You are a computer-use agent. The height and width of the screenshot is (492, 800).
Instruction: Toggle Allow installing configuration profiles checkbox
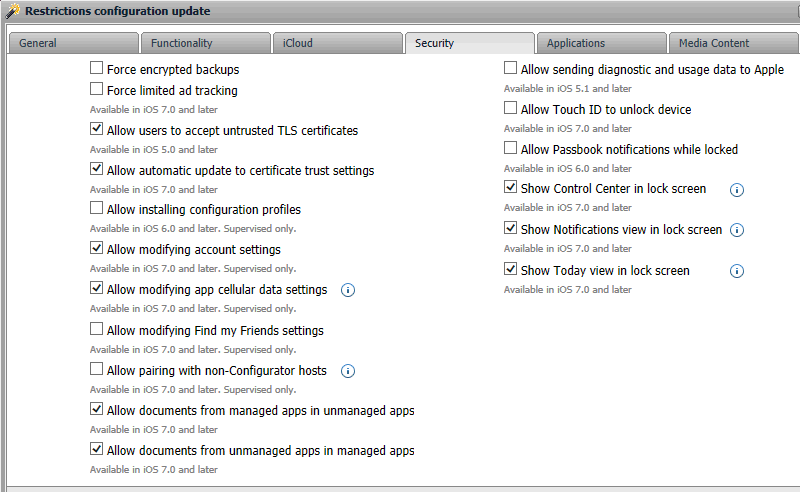tap(97, 210)
